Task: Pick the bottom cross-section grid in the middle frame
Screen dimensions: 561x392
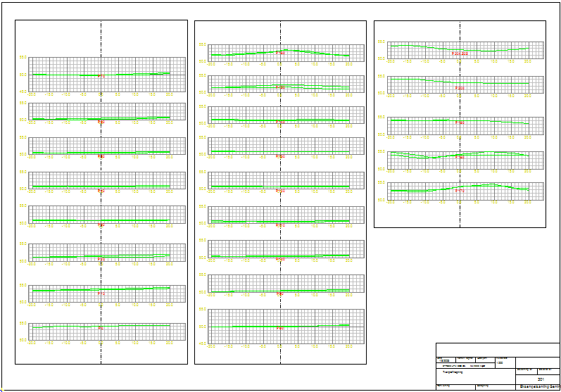Action: pos(239,318)
